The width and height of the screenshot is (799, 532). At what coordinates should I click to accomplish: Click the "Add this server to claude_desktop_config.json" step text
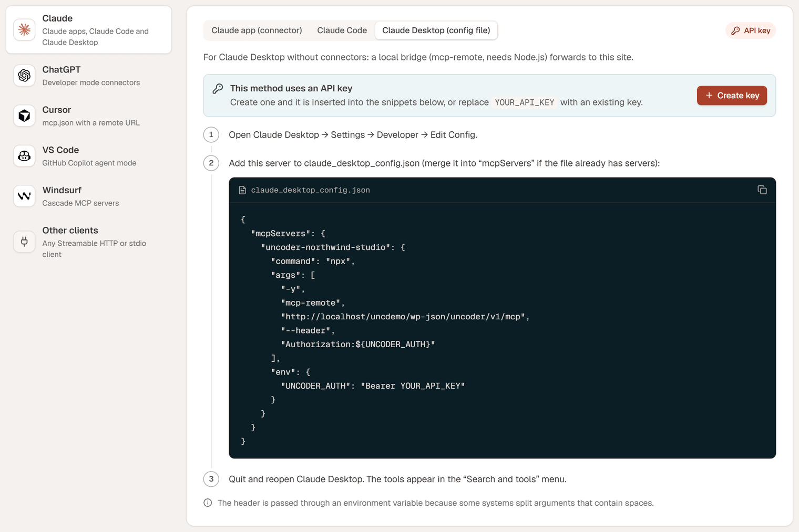pyautogui.click(x=444, y=163)
